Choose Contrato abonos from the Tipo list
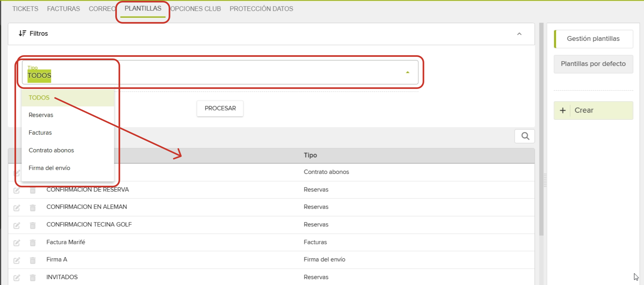Viewport: 644px width, 285px height. pos(51,150)
